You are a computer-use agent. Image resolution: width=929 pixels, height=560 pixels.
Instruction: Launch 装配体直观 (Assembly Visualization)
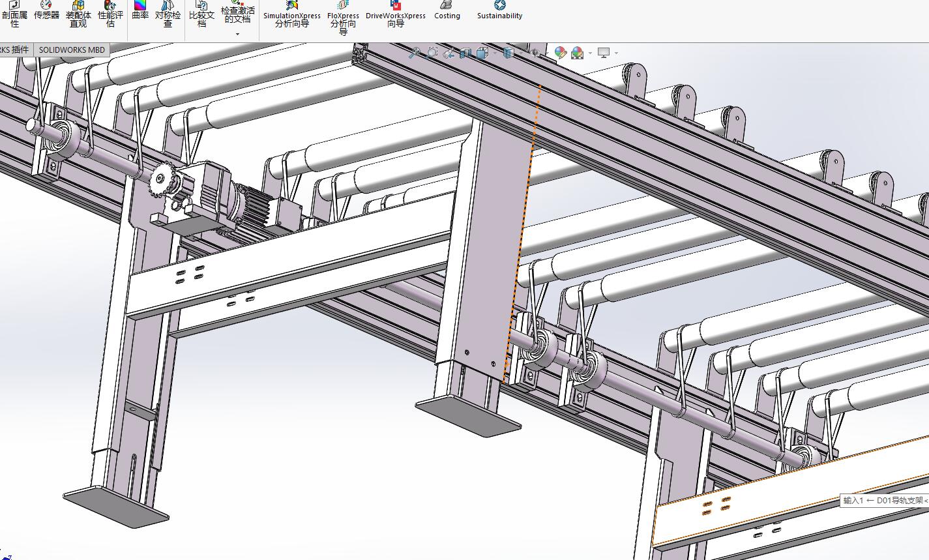(78, 14)
